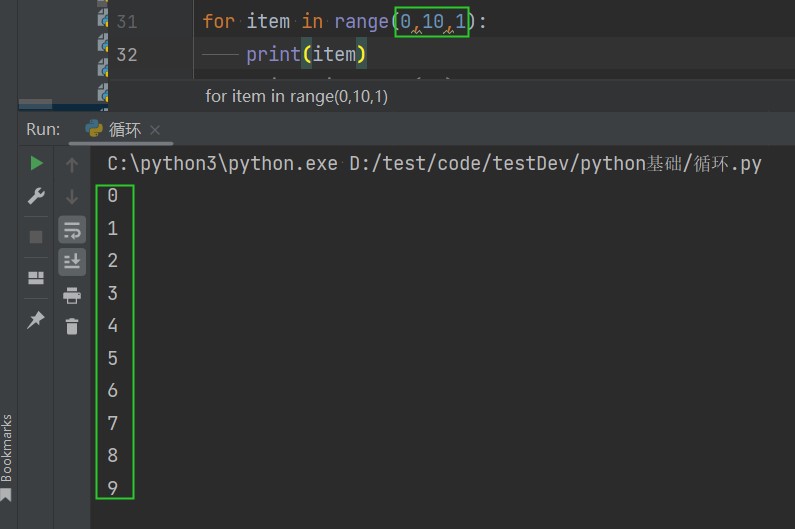The height and width of the screenshot is (529, 795).
Task: Click the range(0,10,1) arguments in editor
Action: pos(432,20)
